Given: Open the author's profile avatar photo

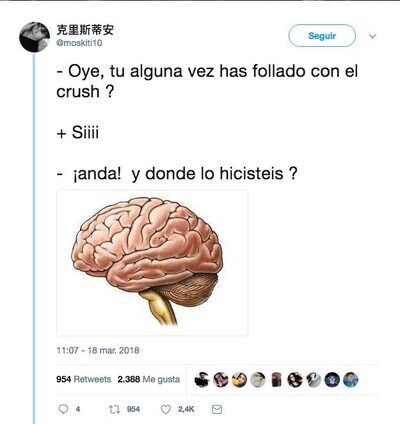Looking at the screenshot, I should click(x=34, y=37).
